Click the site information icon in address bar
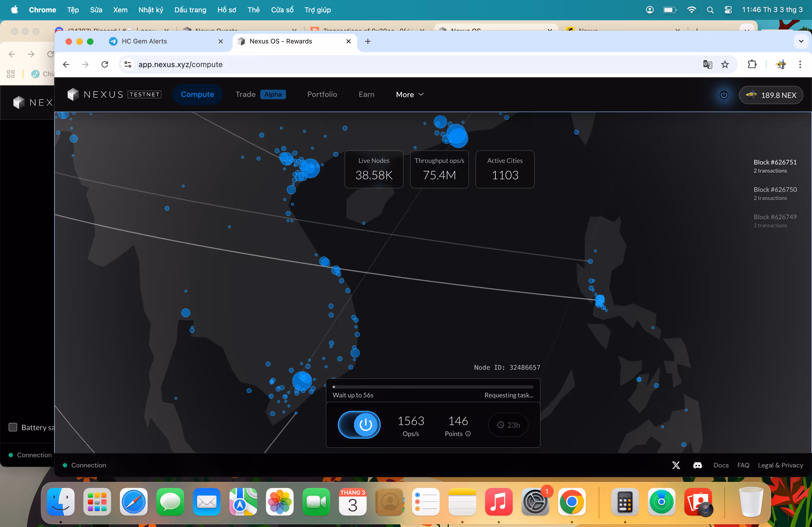This screenshot has width=812, height=527. pos(128,65)
